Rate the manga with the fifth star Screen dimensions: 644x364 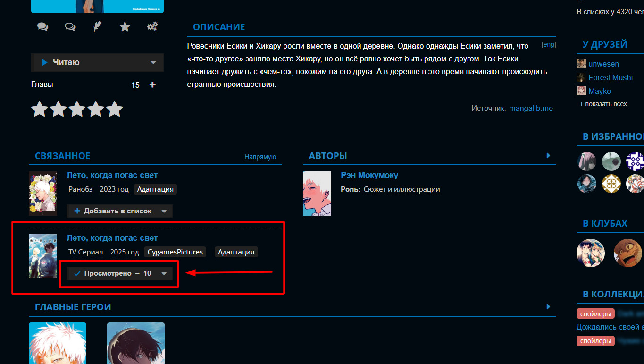coord(114,109)
